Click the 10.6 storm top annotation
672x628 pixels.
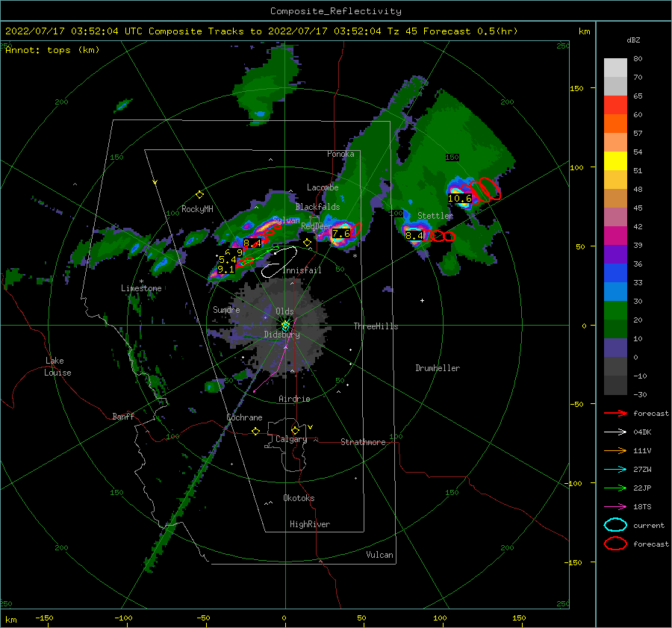(460, 199)
